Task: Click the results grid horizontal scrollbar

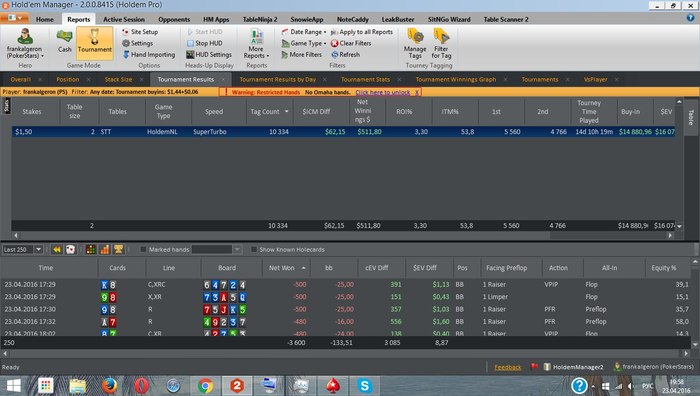Action: (342, 235)
